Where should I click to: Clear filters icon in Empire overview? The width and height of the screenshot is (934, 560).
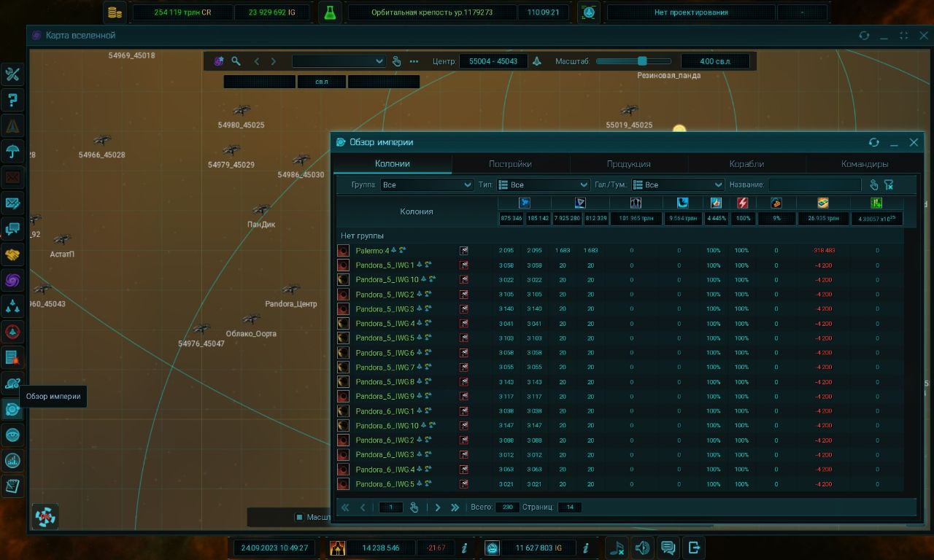click(x=889, y=184)
